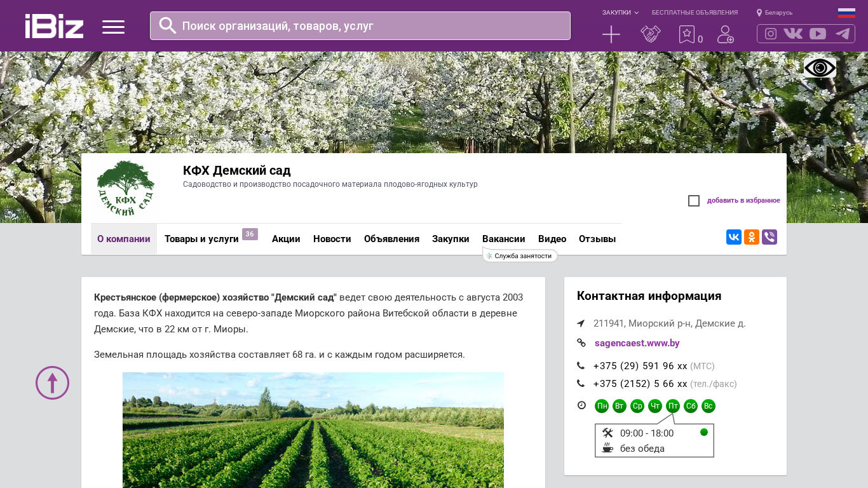Click the 36 items count badge
Screen dimensions: 868x488
[x=250, y=234]
